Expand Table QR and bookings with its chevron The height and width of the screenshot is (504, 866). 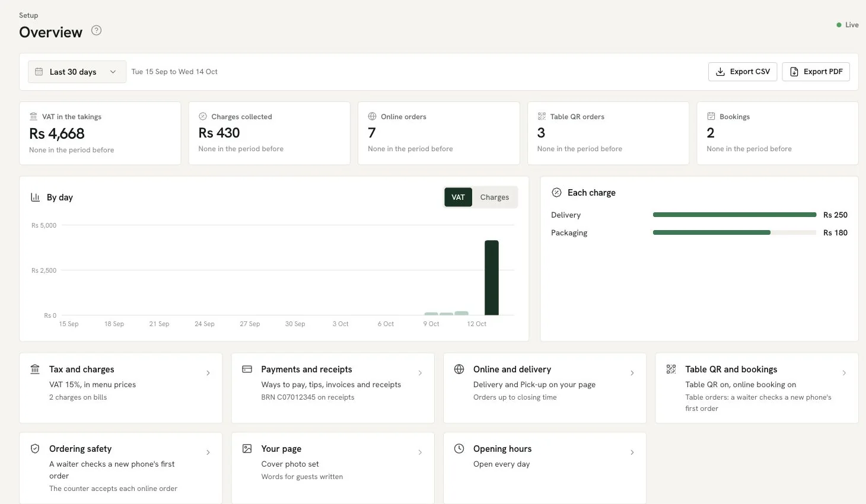tap(844, 373)
